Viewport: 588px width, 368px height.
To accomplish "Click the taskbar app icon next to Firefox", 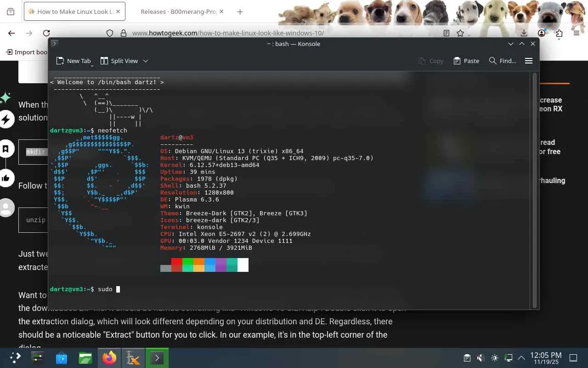I will click(x=133, y=358).
